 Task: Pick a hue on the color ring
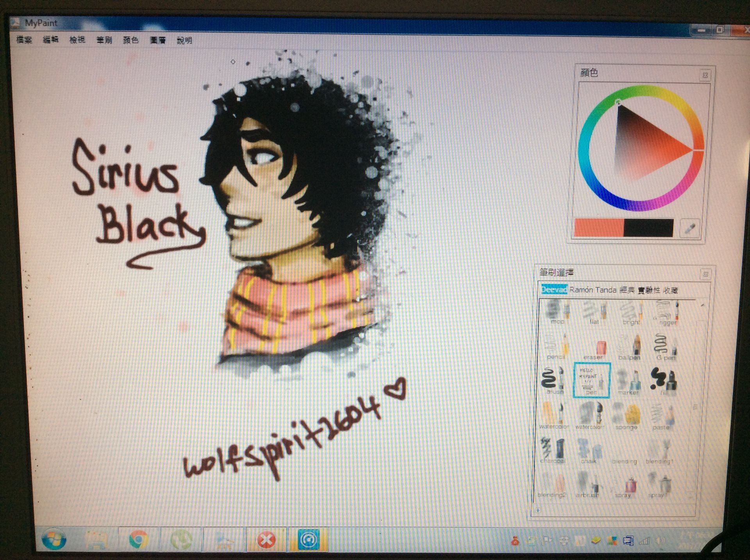[x=641, y=148]
